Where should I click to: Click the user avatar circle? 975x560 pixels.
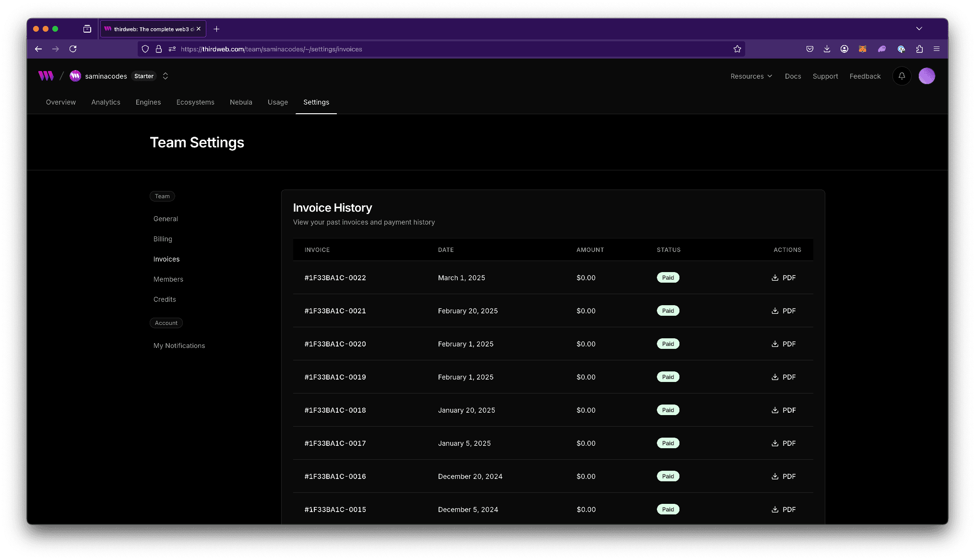click(x=927, y=76)
